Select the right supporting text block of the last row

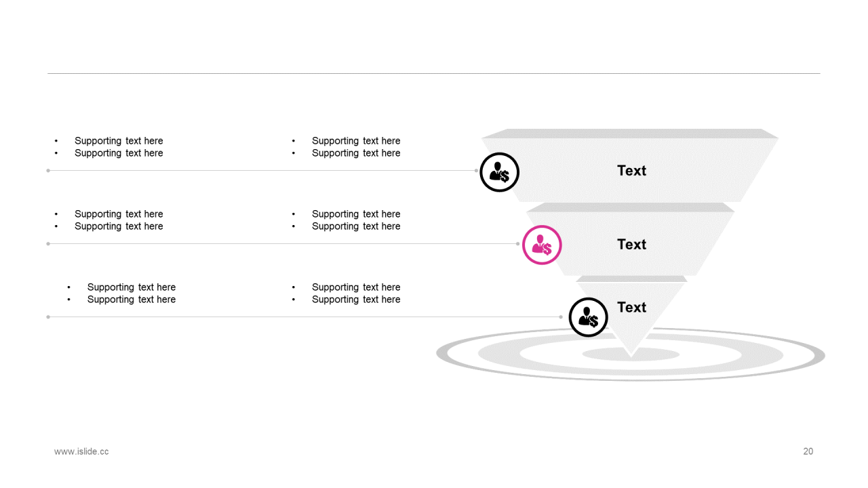356,293
